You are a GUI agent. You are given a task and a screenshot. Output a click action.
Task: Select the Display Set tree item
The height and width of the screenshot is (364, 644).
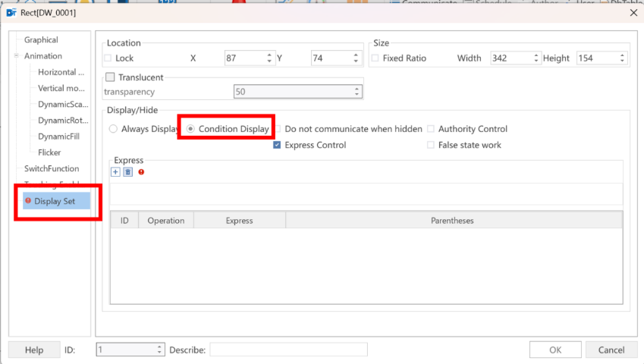56,201
